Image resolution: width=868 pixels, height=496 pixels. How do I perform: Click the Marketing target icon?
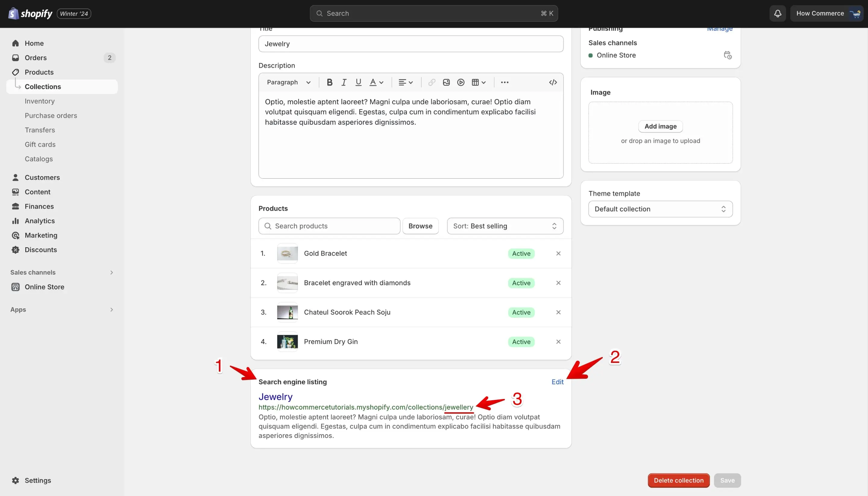15,236
